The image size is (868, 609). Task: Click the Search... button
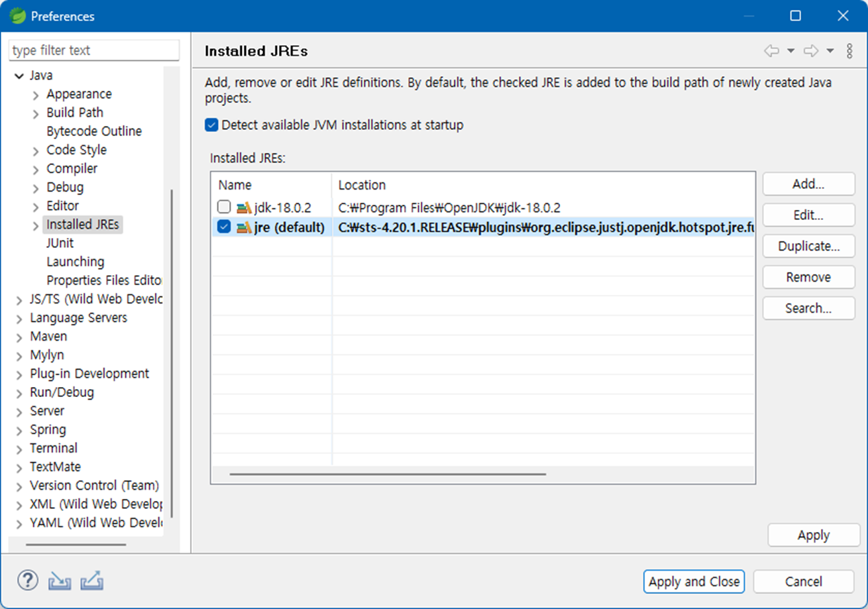point(808,308)
